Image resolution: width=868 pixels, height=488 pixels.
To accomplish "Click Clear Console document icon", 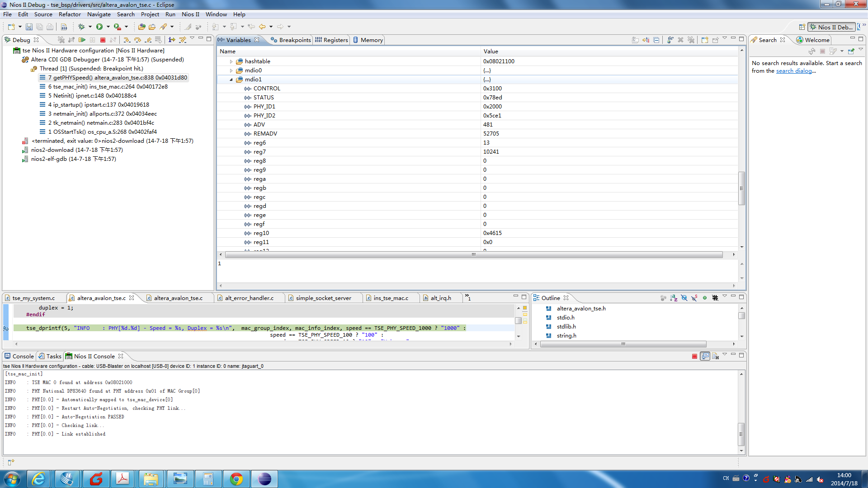I will point(715,357).
